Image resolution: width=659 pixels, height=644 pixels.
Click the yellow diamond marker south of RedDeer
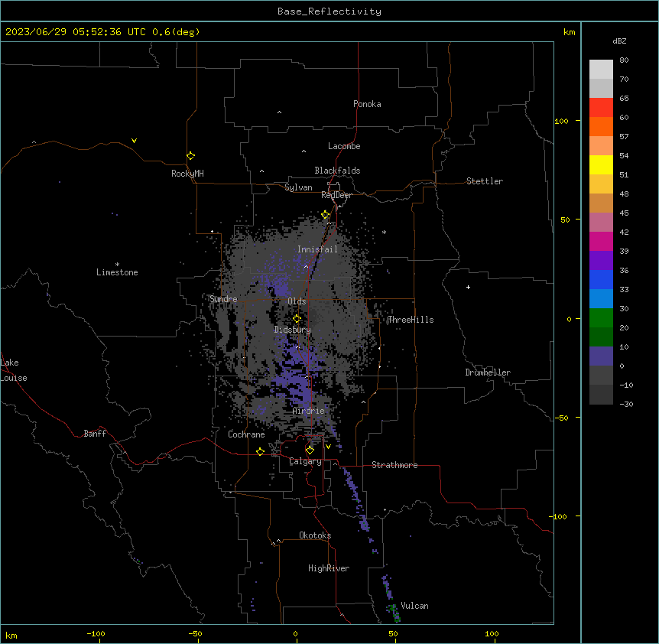click(325, 215)
